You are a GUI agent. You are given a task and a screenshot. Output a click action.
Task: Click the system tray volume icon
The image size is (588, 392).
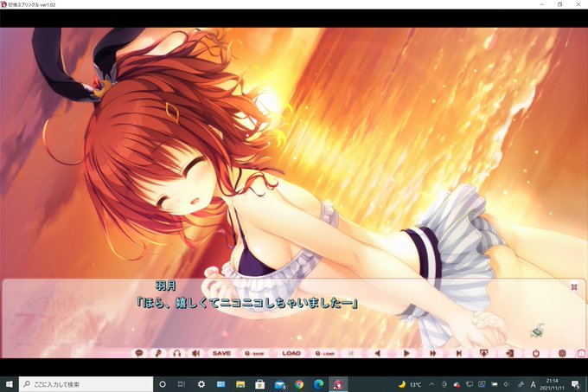(x=507, y=384)
